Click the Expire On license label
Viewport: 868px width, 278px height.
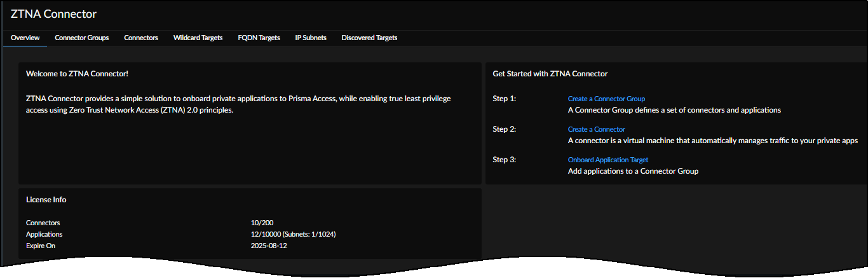coord(41,245)
